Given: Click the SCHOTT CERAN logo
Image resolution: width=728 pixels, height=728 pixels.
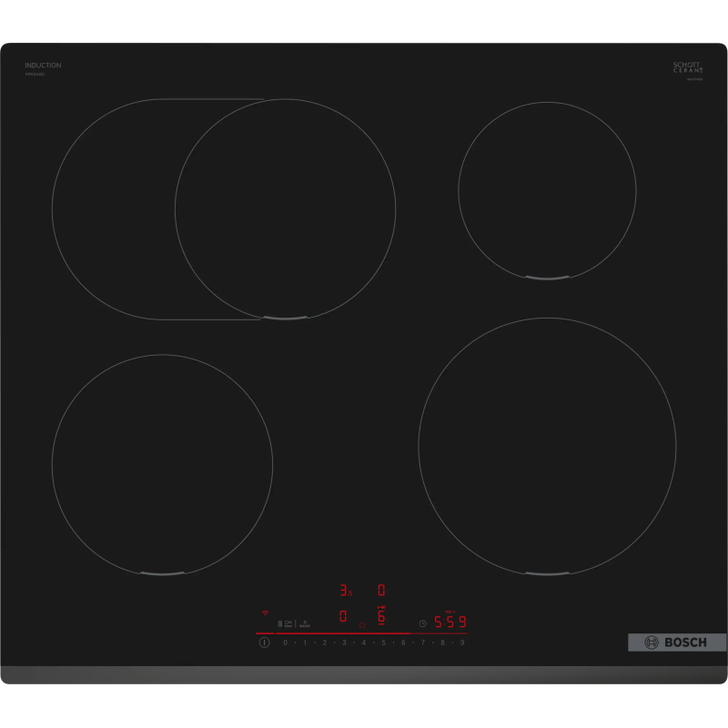Looking at the screenshot, I should pos(688,67).
